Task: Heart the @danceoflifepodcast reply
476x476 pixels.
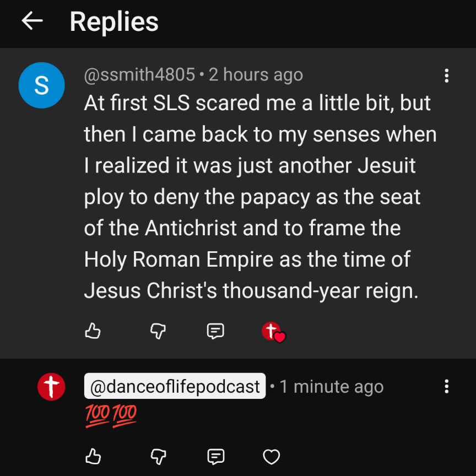Action: (272, 457)
